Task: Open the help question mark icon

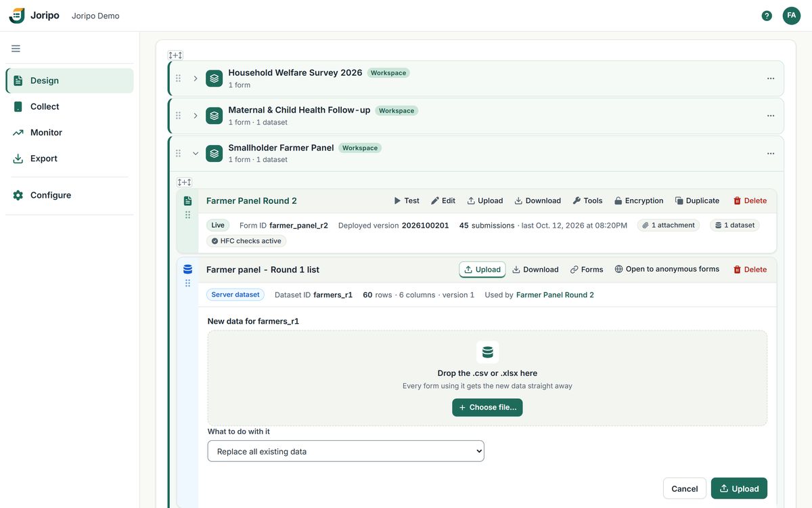Action: click(767, 16)
